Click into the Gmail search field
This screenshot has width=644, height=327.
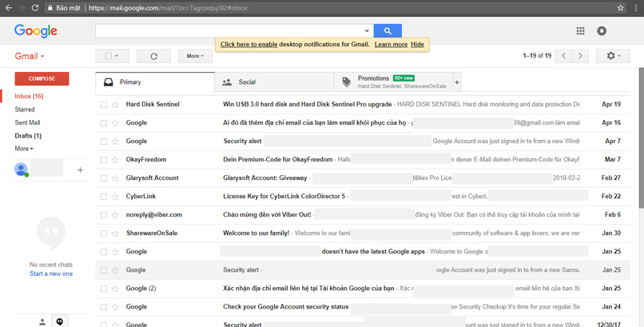pos(229,31)
